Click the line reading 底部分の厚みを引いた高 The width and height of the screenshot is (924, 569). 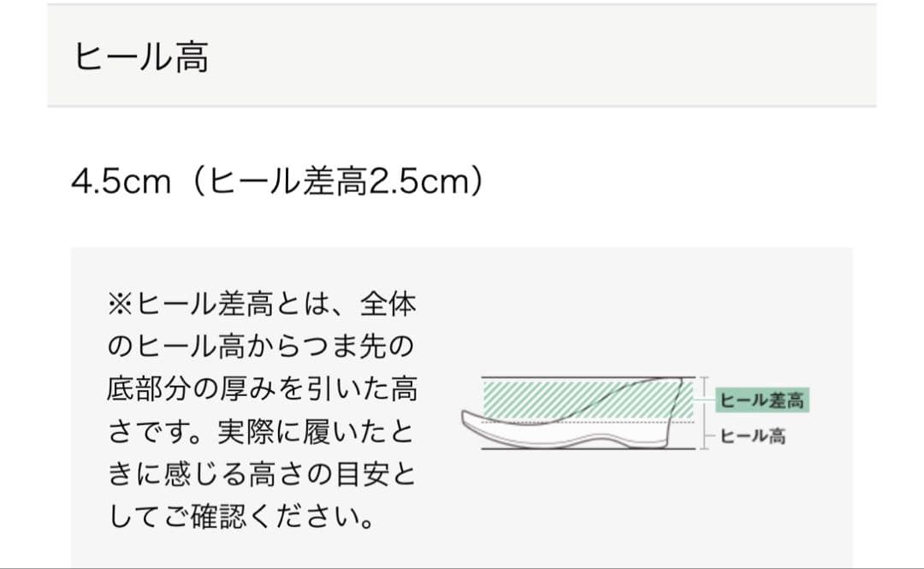coord(261,390)
